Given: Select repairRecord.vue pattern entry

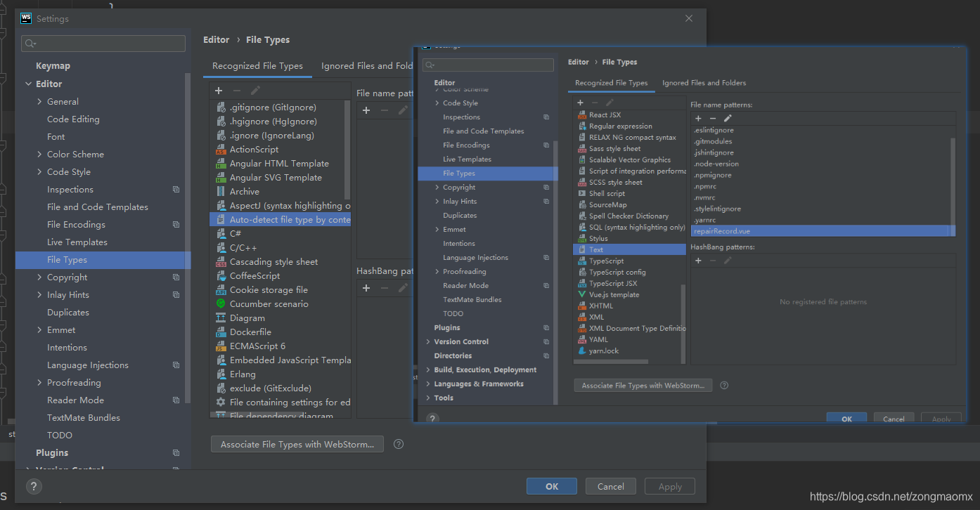Looking at the screenshot, I should (x=823, y=231).
